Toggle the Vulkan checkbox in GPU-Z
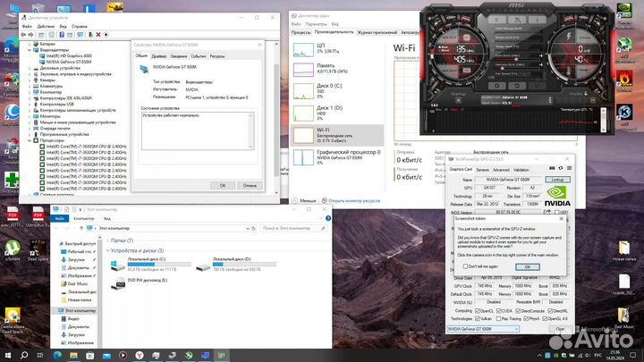Viewport: 644px width, 362px height. tap(478, 318)
